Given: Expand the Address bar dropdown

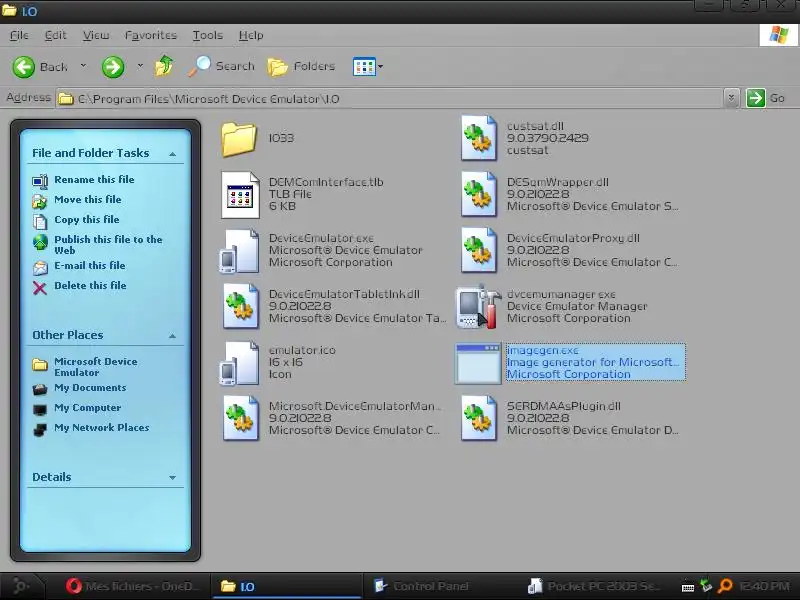Looking at the screenshot, I should click(x=731, y=97).
